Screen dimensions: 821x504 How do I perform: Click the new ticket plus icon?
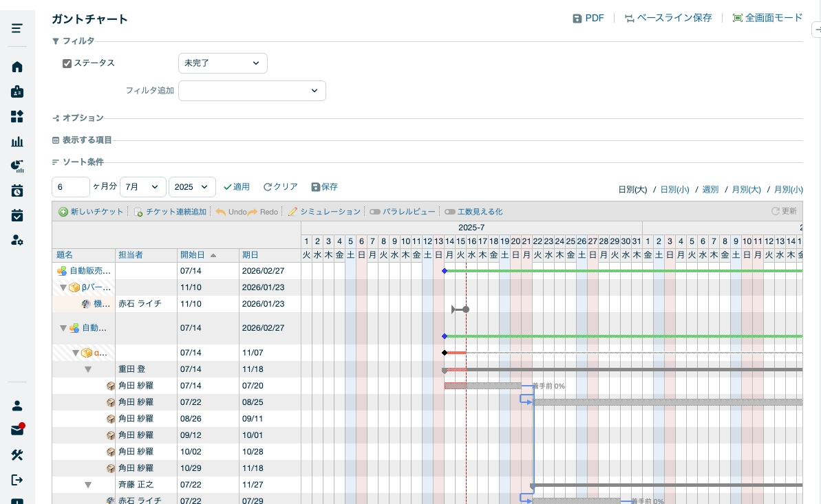[x=63, y=212]
